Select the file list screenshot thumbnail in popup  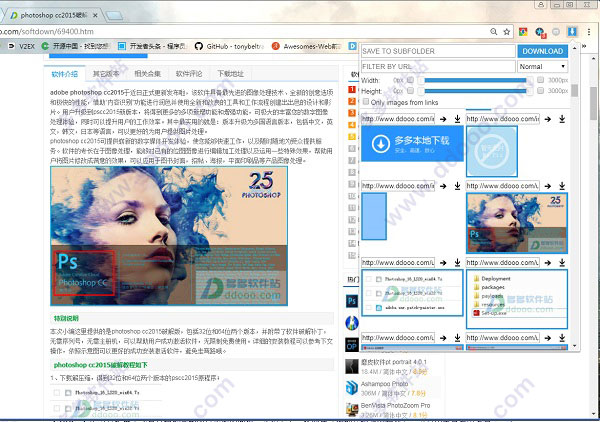point(412,293)
